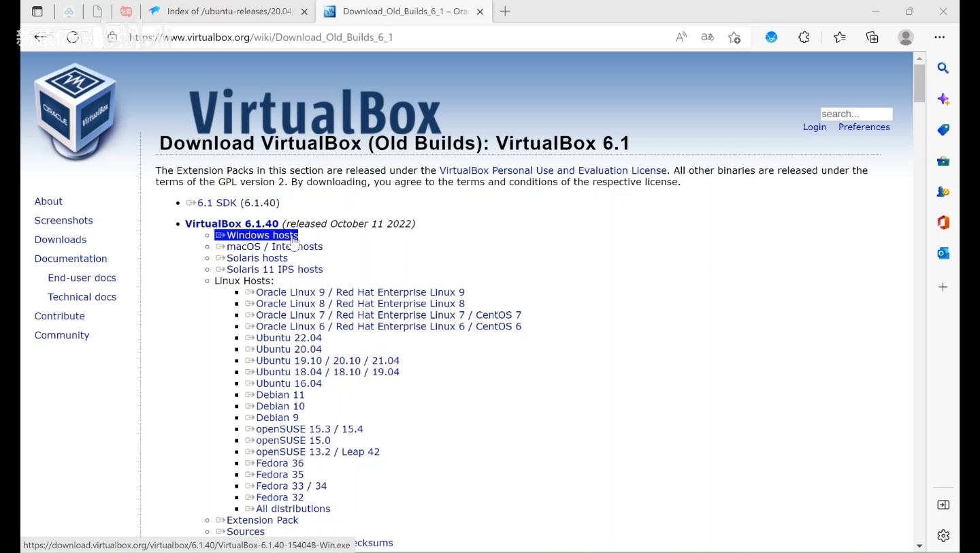Open the Community navigation link
Image resolution: width=980 pixels, height=553 pixels.
(62, 335)
